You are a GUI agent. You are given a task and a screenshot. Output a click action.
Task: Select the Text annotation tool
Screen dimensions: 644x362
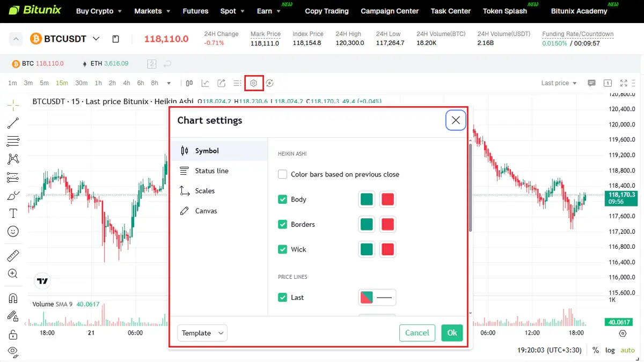(x=13, y=213)
